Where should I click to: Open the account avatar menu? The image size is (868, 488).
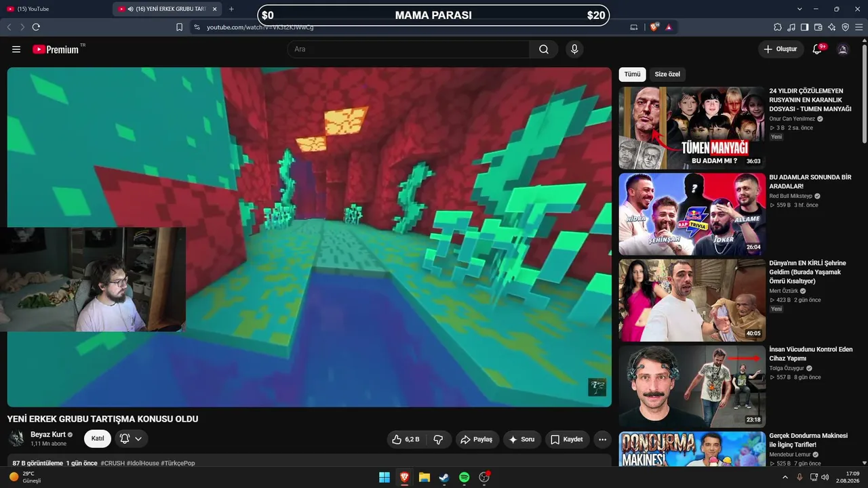pyautogui.click(x=843, y=49)
